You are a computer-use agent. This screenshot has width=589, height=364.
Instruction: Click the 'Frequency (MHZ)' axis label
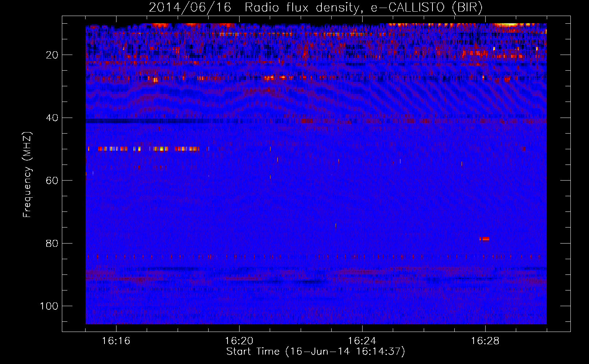pos(27,175)
